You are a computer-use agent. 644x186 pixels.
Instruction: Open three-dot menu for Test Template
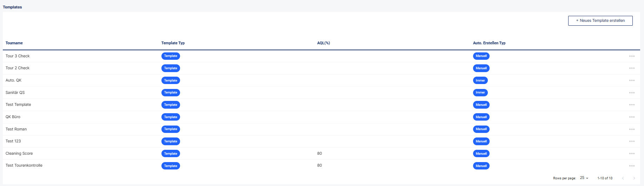tap(632, 105)
